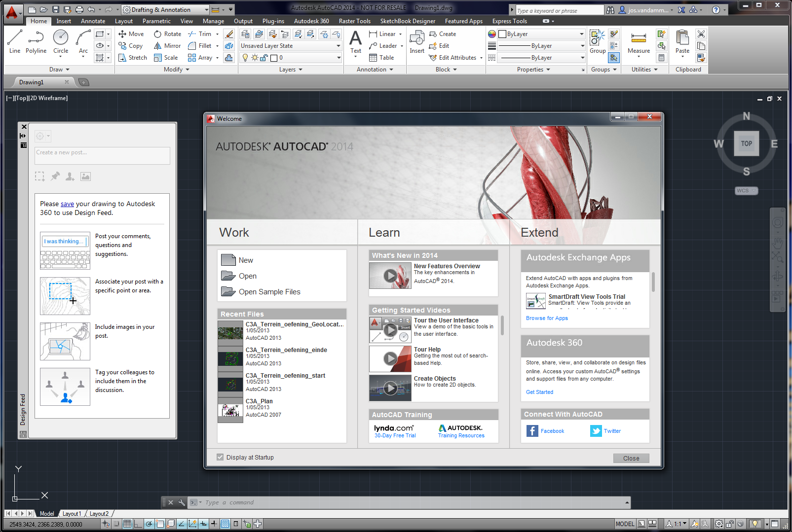Open the Autodesk 360 ribbon tab

point(311,21)
